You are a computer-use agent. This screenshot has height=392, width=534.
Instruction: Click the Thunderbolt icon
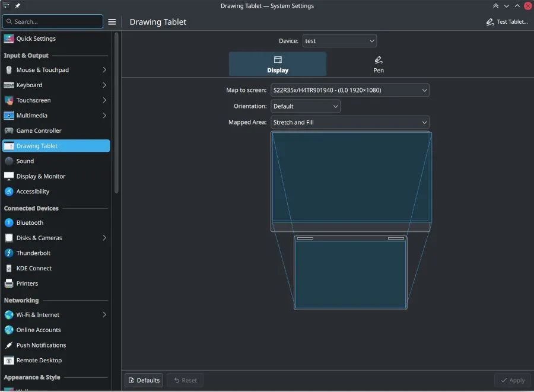click(x=9, y=253)
